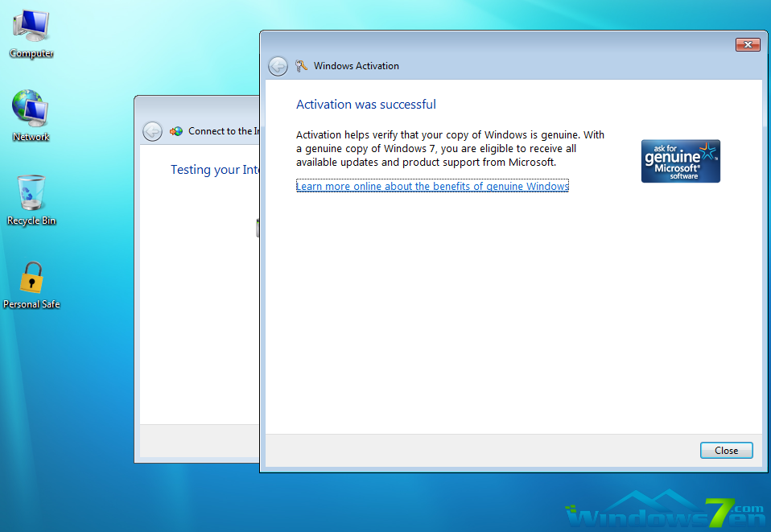Click the globe icon in Connect window header
771x532 pixels.
tap(175, 131)
